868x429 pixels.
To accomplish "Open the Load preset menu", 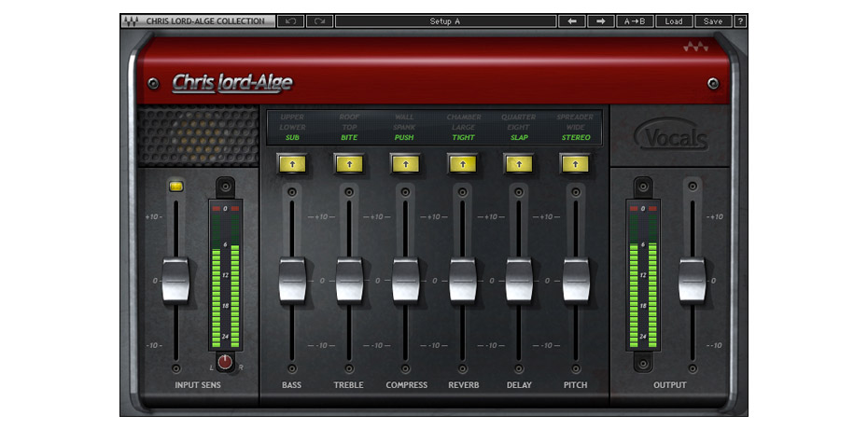I will pos(674,21).
